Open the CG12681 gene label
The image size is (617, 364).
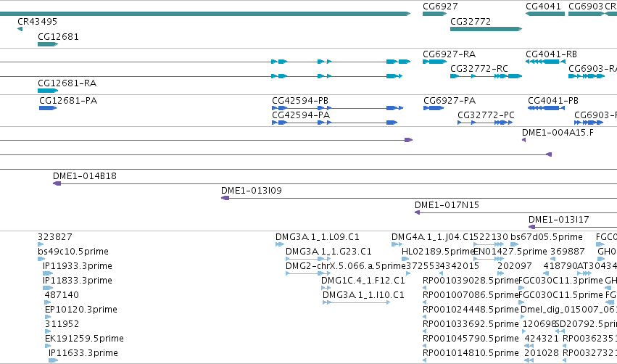tap(58, 36)
